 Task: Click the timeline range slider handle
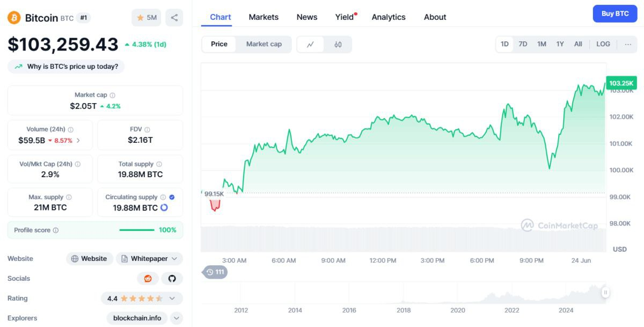605,293
